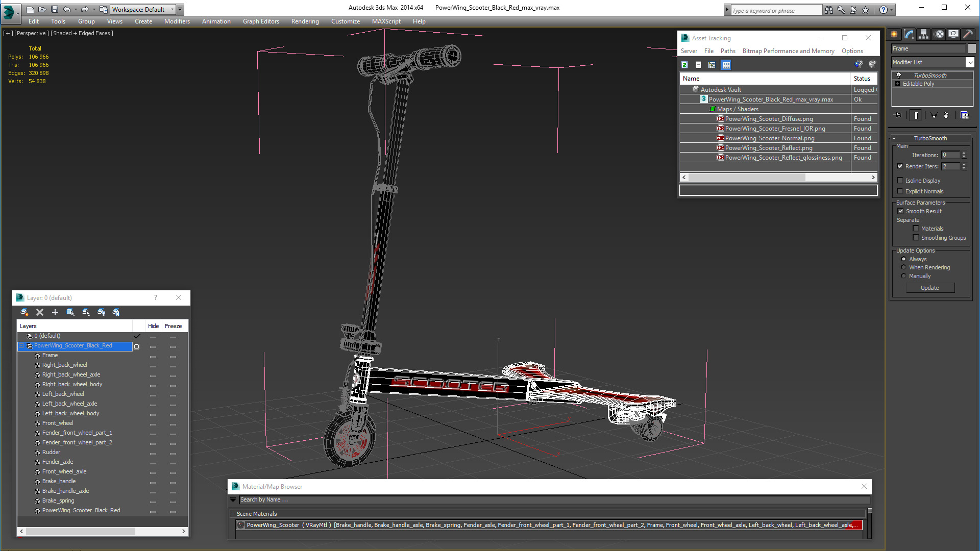
Task: Click table view icon in Asset Tracking
Action: [x=726, y=65]
